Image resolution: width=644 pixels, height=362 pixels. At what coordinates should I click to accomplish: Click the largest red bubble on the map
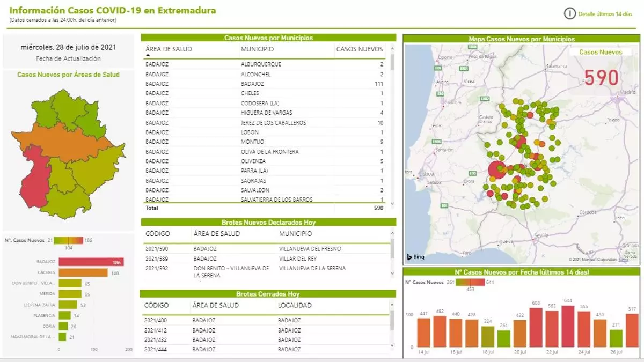point(497,171)
